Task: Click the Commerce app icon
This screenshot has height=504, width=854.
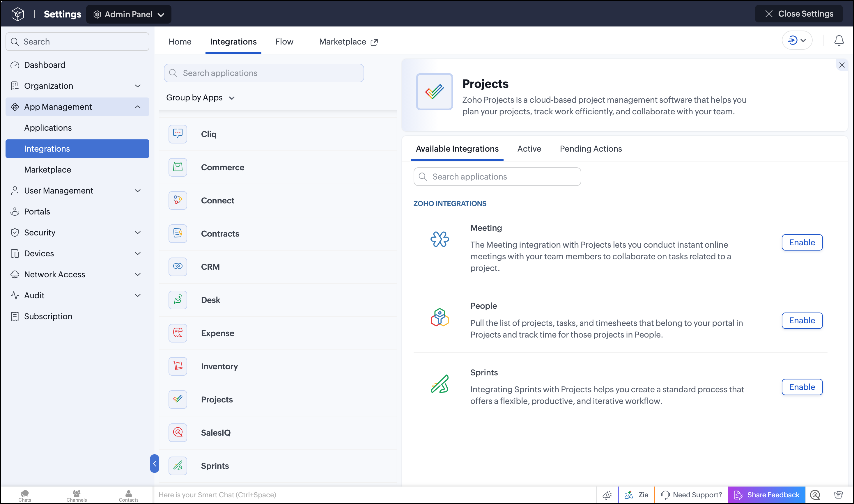Action: pyautogui.click(x=178, y=167)
